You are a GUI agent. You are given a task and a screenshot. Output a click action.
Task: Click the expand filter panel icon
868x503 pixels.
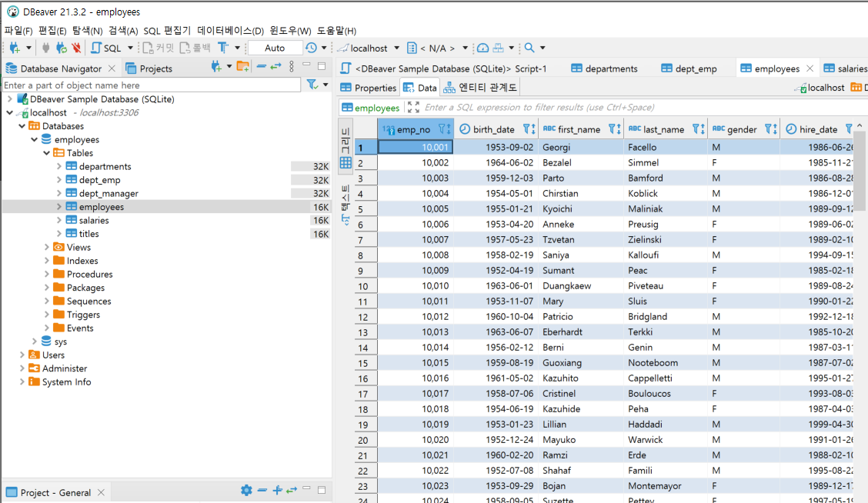[413, 108]
